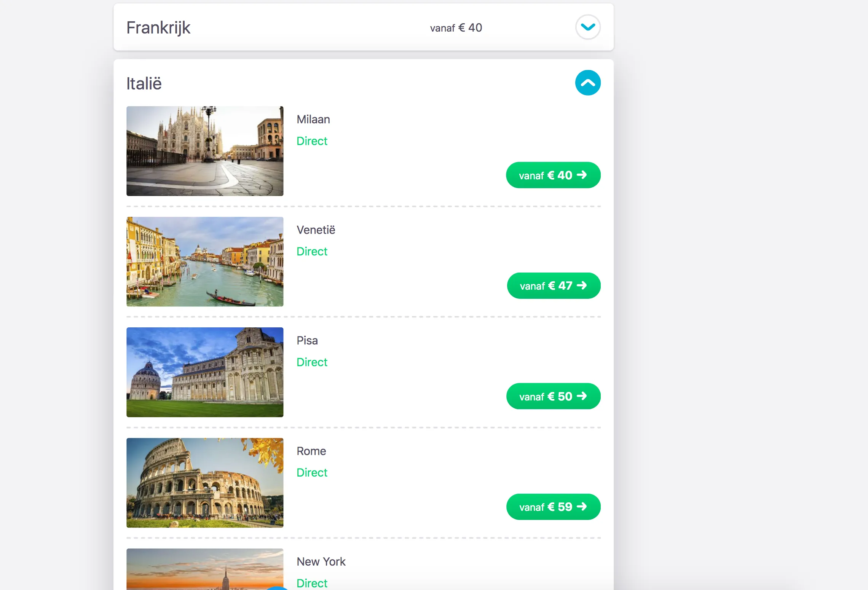Select the Rome destination title
The width and height of the screenshot is (868, 590).
coord(311,451)
